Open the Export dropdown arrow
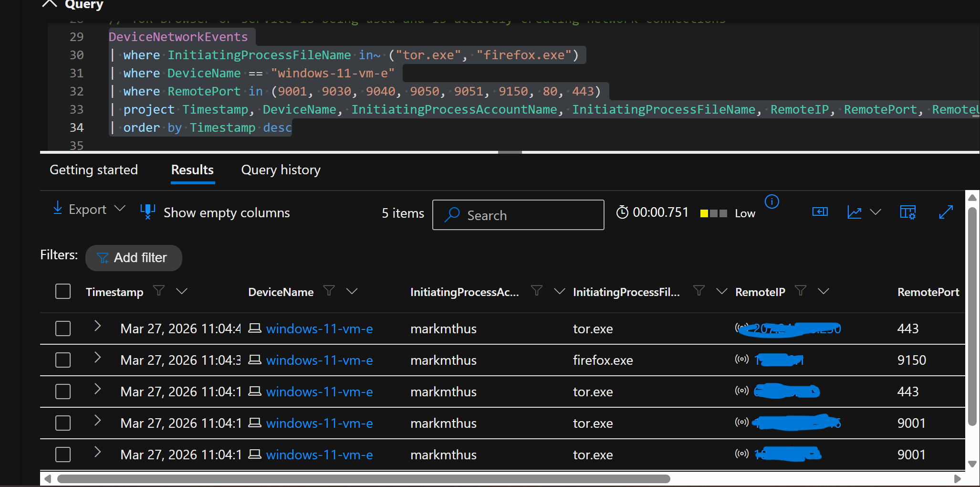 point(120,209)
